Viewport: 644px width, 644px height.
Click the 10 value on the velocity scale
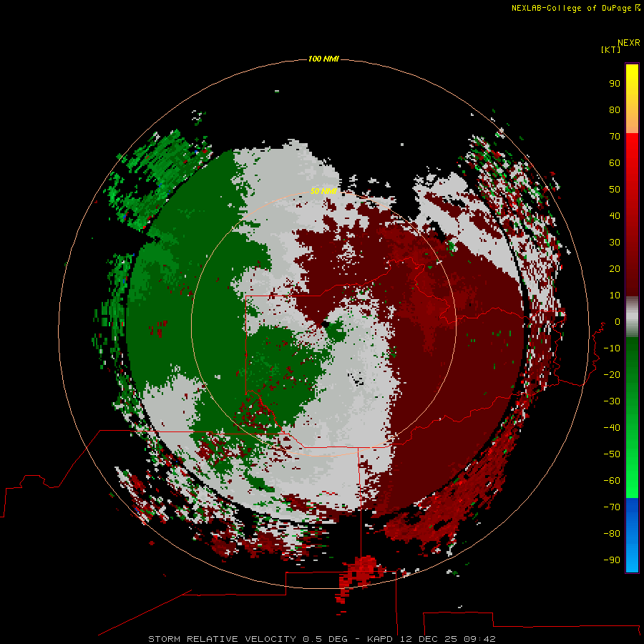click(615, 296)
